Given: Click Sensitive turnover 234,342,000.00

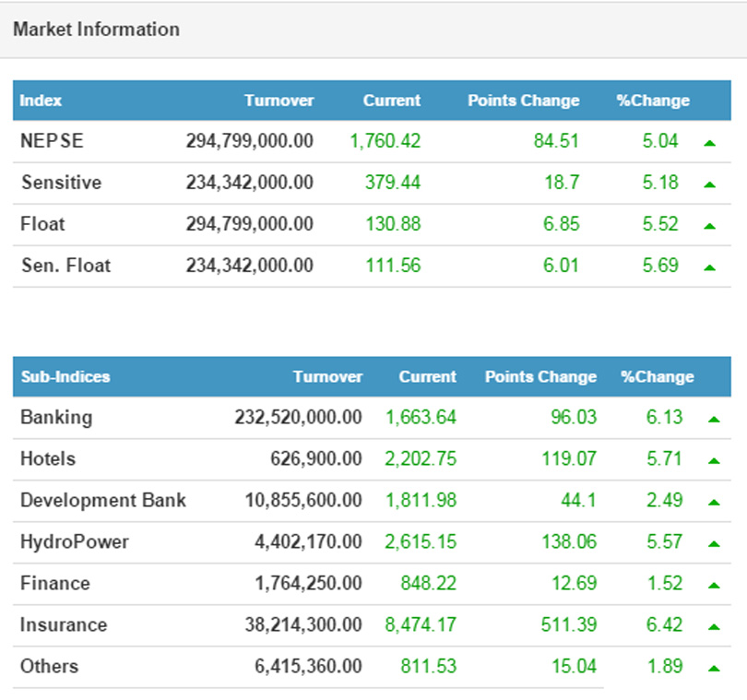Looking at the screenshot, I should pyautogui.click(x=250, y=183).
